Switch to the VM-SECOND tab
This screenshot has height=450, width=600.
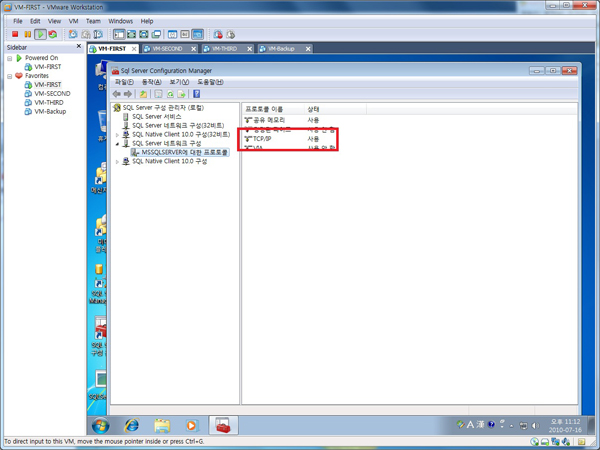[x=168, y=49]
